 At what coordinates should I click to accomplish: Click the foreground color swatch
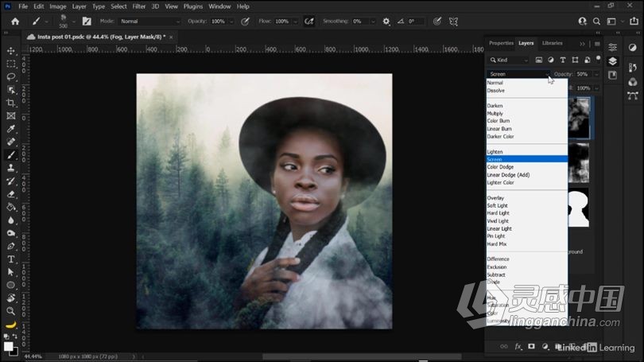[x=9, y=345]
